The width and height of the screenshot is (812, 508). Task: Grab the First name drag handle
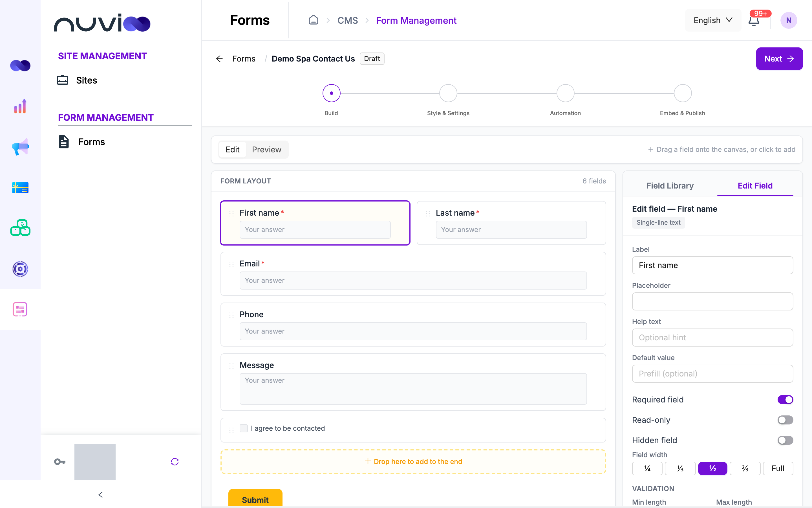pos(231,213)
